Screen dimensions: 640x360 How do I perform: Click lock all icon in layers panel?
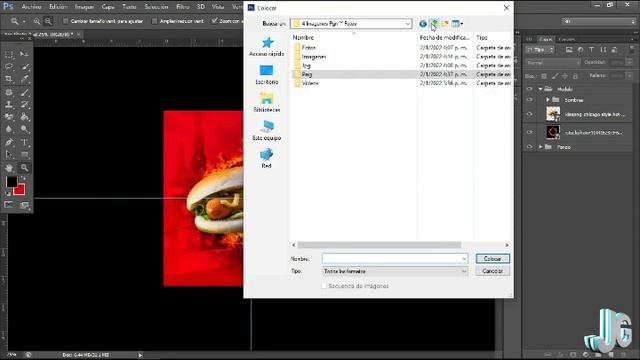click(576, 76)
